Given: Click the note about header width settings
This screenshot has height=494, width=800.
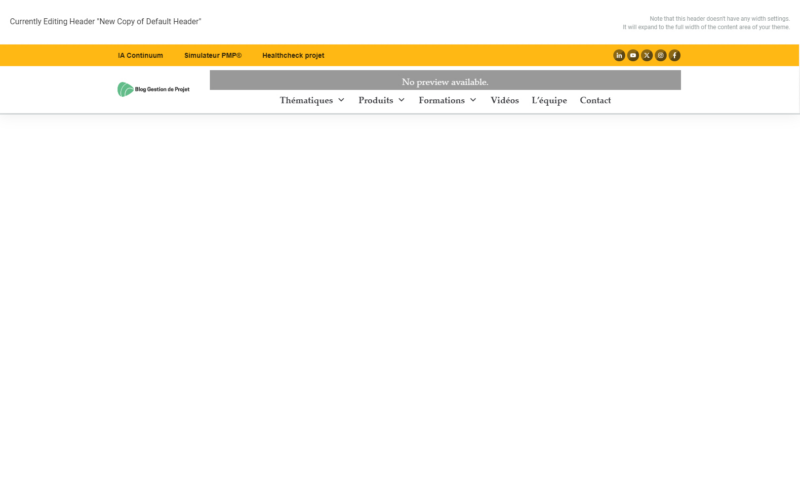Looking at the screenshot, I should pyautogui.click(x=706, y=23).
